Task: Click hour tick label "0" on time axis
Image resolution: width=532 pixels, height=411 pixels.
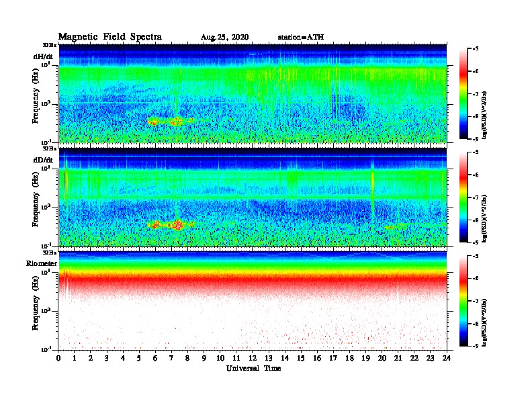Action: pos(58,358)
